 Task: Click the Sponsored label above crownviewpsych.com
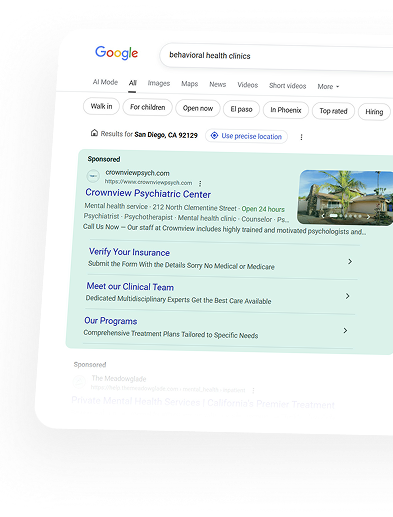(104, 159)
